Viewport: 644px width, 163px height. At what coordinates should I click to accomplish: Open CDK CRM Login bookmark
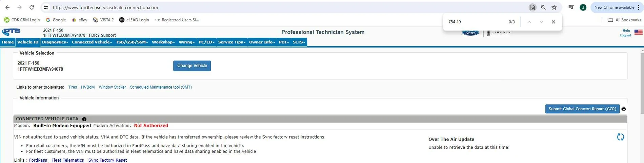click(22, 20)
